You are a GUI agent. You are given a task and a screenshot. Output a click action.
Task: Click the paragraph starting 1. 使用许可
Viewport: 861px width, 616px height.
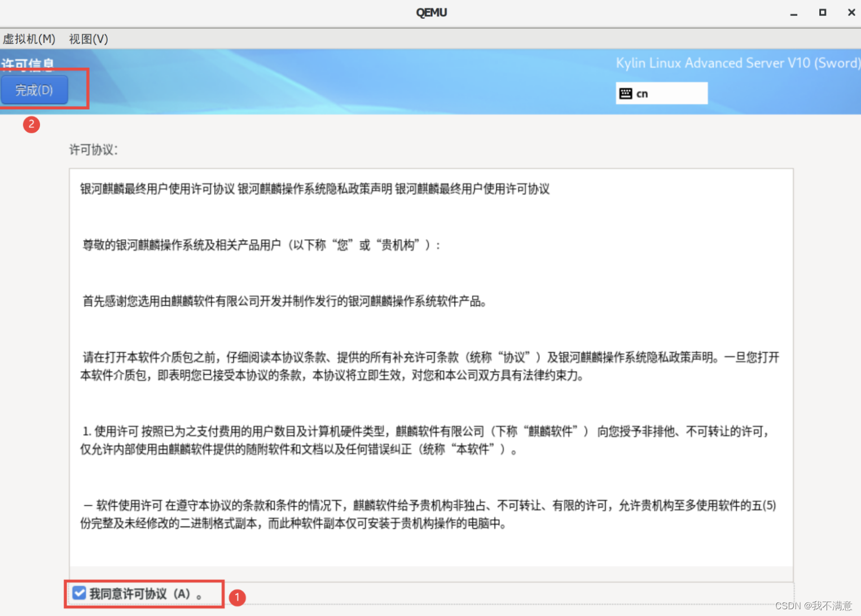point(426,441)
